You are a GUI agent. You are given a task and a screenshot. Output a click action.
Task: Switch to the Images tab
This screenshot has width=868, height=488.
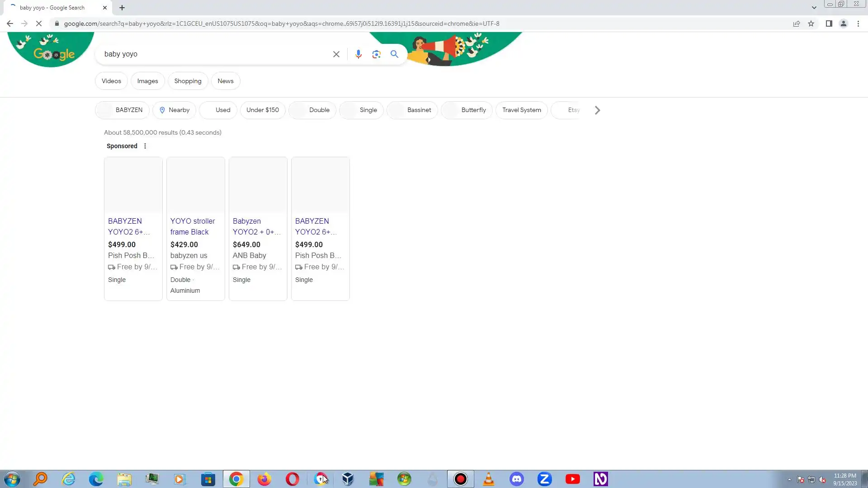tap(147, 81)
